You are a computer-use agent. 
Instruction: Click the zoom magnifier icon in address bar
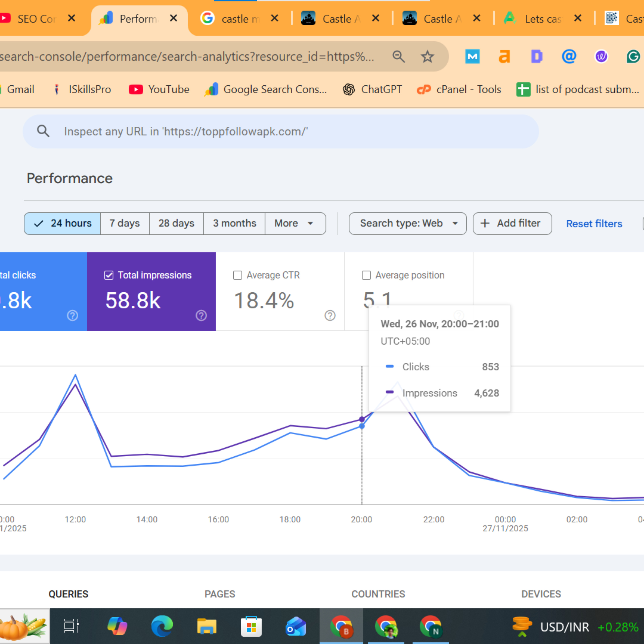(398, 57)
